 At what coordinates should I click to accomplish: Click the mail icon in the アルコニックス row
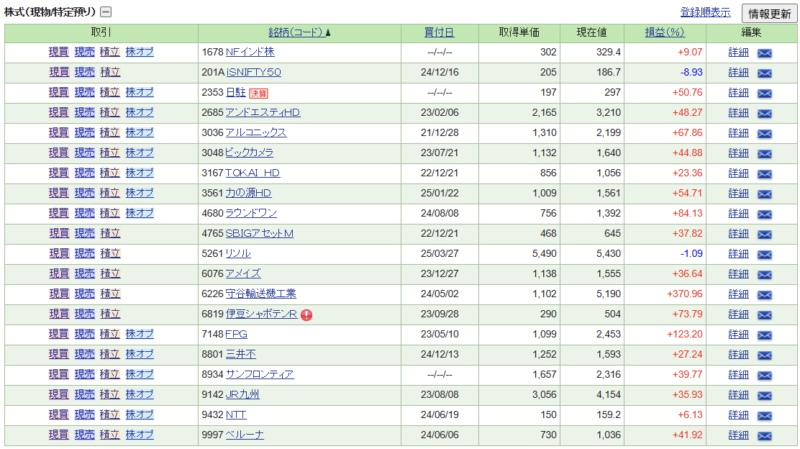[x=764, y=134]
